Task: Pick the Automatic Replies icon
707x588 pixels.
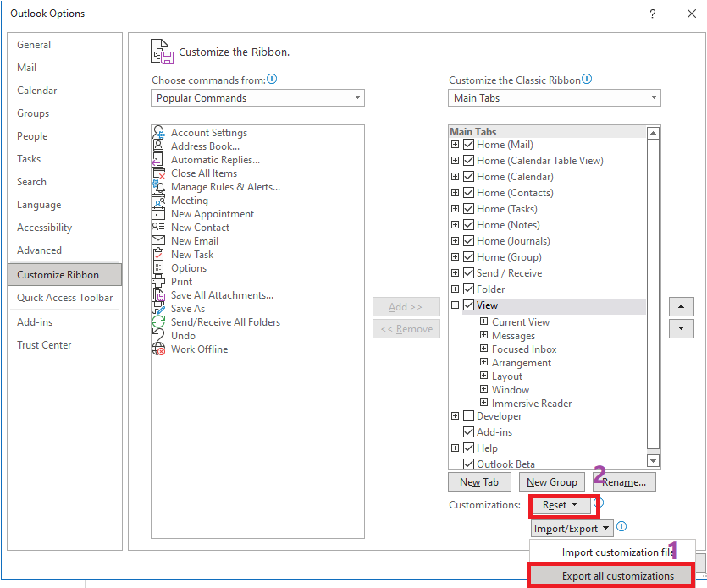Action: (x=157, y=160)
